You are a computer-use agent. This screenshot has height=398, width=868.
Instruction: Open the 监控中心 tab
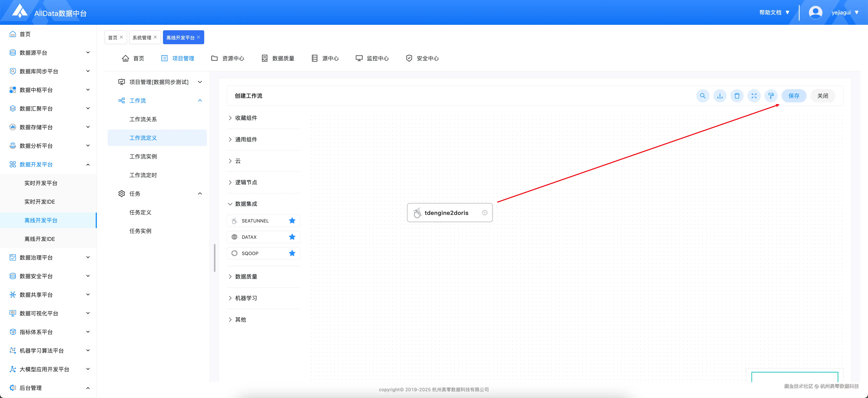point(372,58)
